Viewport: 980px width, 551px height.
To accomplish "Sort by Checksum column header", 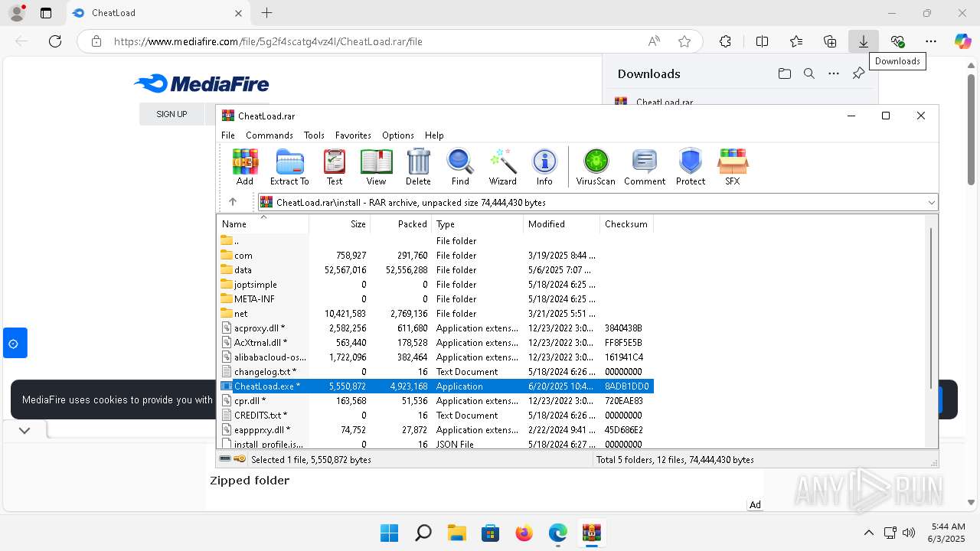I will [x=626, y=224].
